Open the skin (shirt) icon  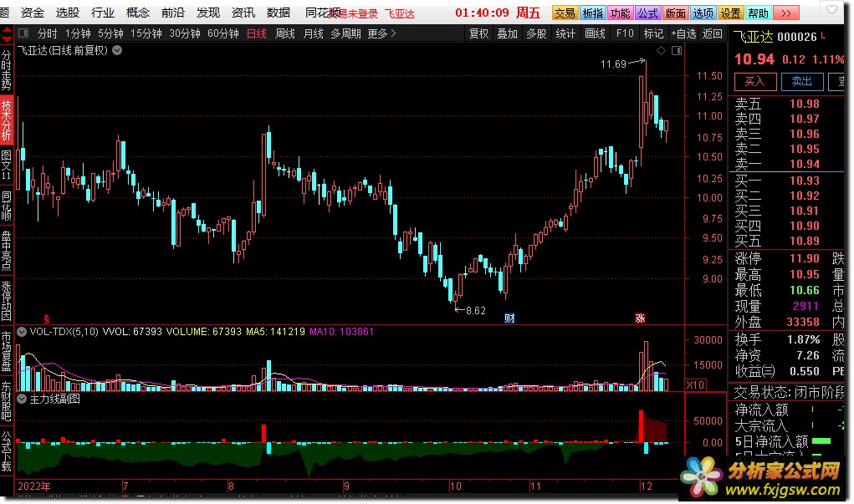pos(831,10)
